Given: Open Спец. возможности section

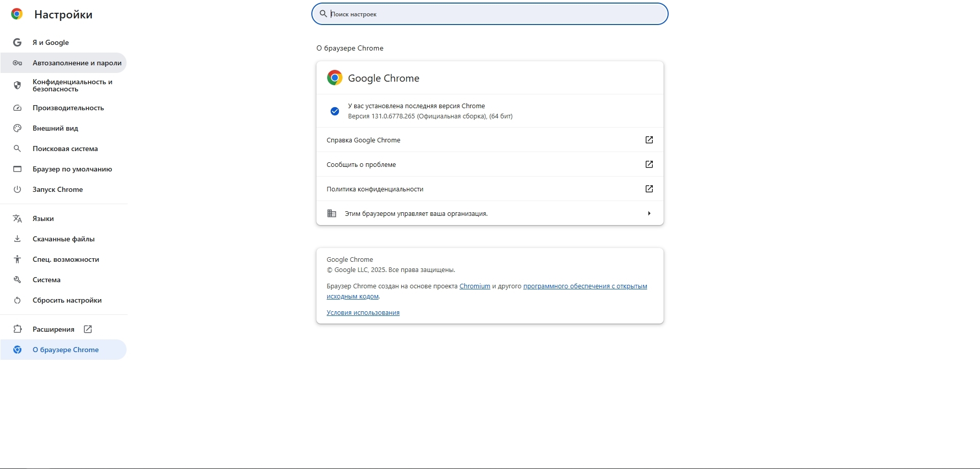Looking at the screenshot, I should tap(64, 259).
